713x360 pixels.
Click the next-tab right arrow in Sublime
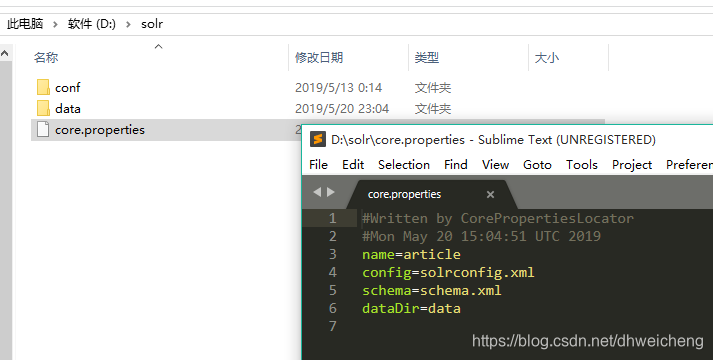pos(331,192)
